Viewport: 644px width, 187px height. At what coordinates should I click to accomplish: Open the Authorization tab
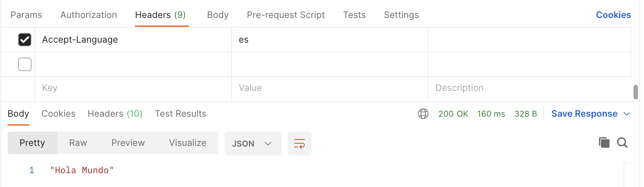click(88, 15)
